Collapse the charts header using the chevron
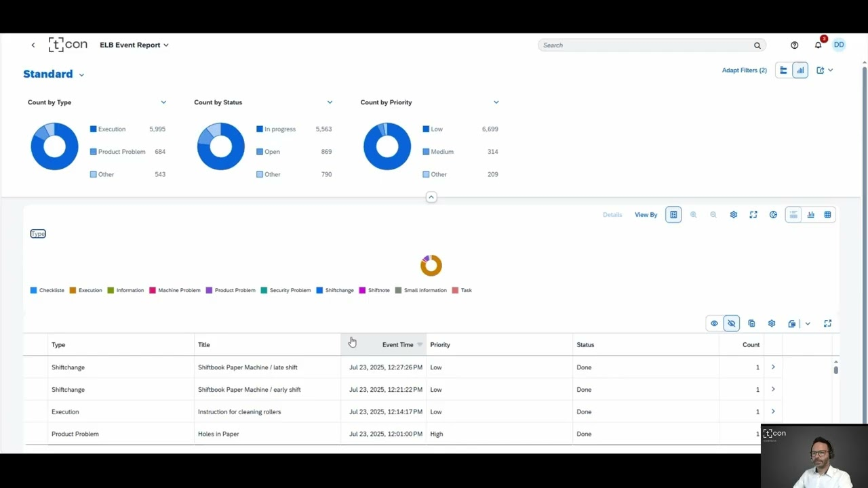Image resolution: width=868 pixels, height=488 pixels. [x=431, y=197]
